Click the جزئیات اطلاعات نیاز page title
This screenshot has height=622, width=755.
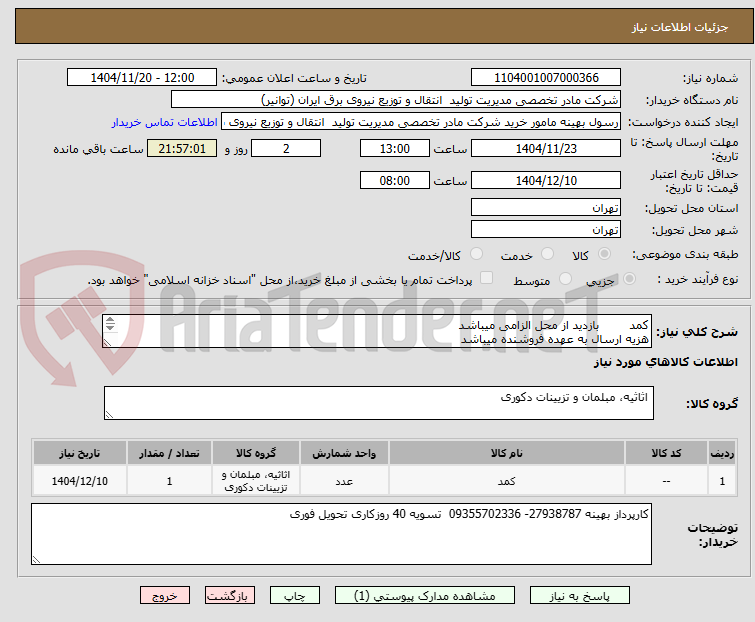pos(679,27)
